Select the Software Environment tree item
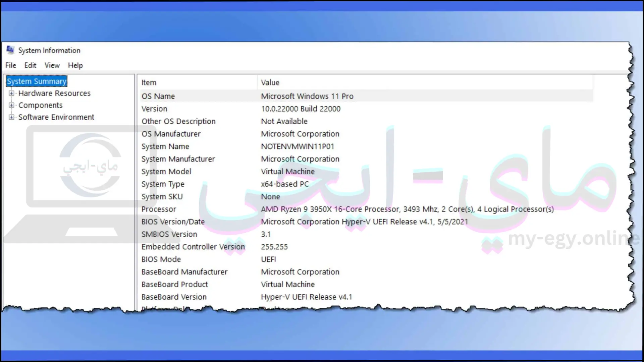 pos(56,117)
